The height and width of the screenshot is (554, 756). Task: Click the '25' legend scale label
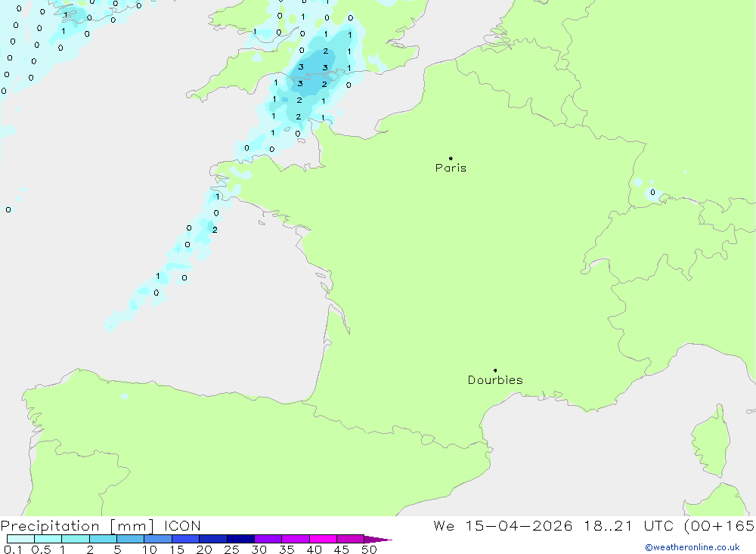point(231,549)
